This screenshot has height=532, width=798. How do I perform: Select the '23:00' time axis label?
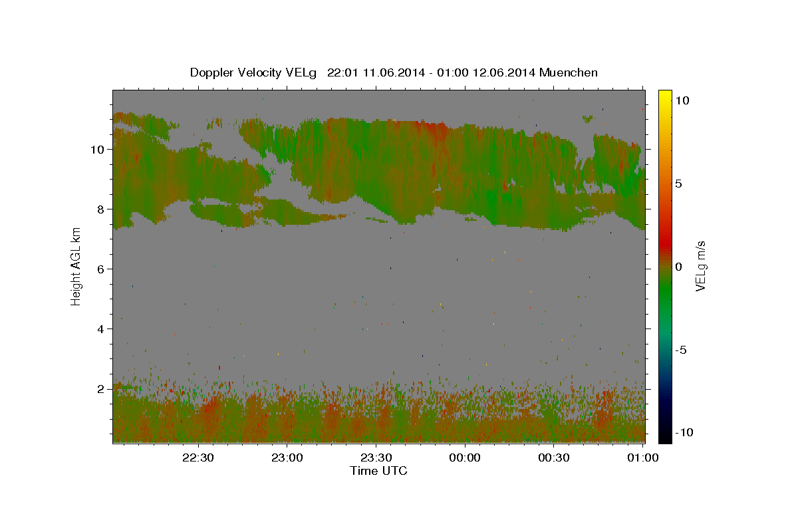pos(287,458)
